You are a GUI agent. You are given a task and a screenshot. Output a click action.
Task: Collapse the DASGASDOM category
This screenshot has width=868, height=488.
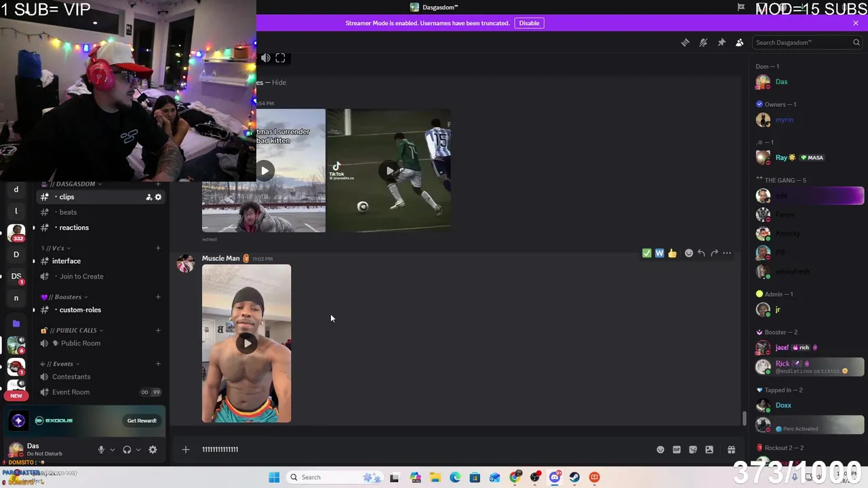(x=71, y=184)
